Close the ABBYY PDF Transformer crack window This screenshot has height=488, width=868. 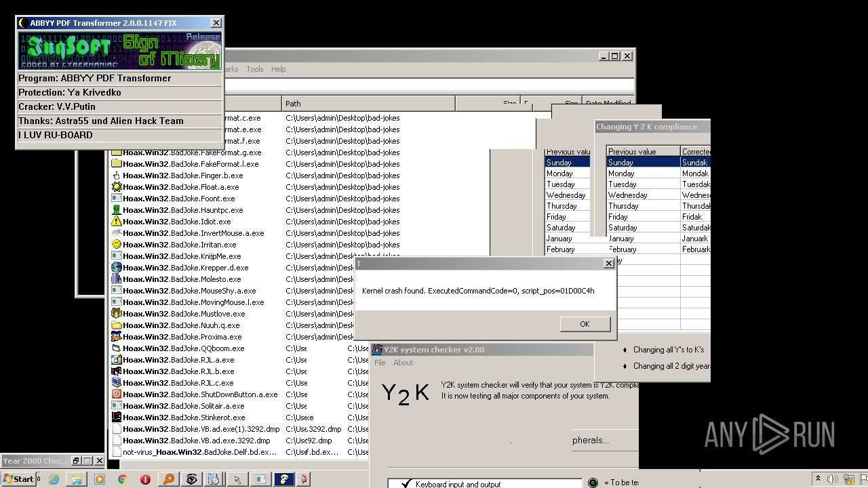click(x=216, y=23)
